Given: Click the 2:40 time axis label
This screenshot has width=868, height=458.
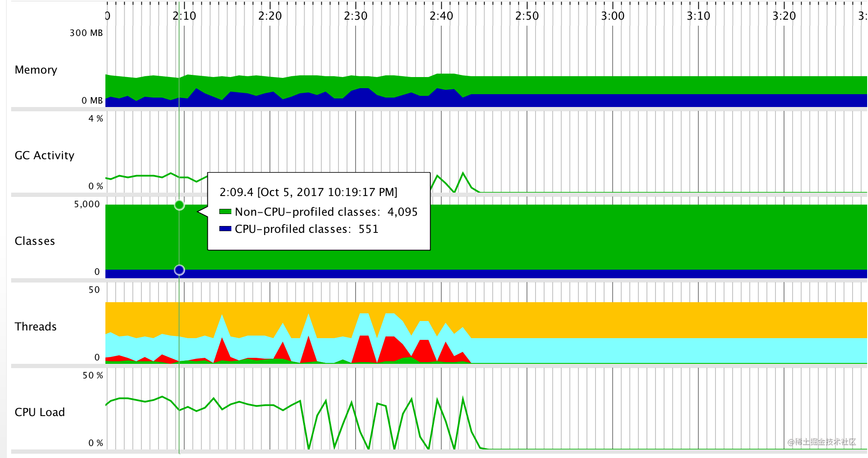Looking at the screenshot, I should [x=441, y=16].
